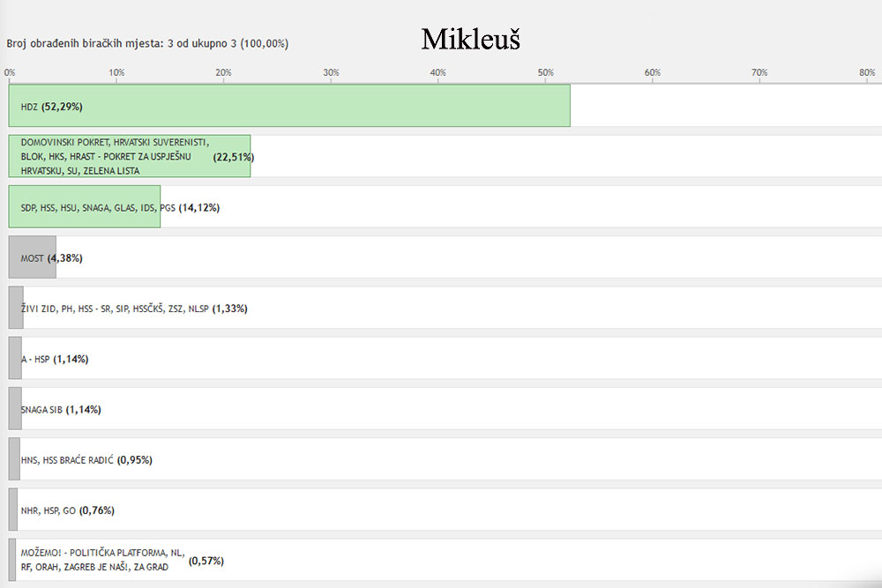Select the HNS, HSS Braće Radić row

pyautogui.click(x=445, y=460)
